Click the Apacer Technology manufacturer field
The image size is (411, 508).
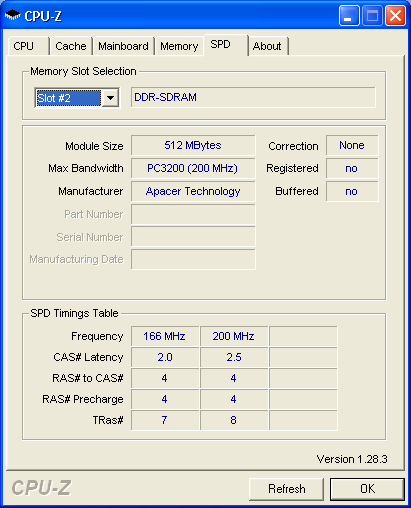(193, 191)
